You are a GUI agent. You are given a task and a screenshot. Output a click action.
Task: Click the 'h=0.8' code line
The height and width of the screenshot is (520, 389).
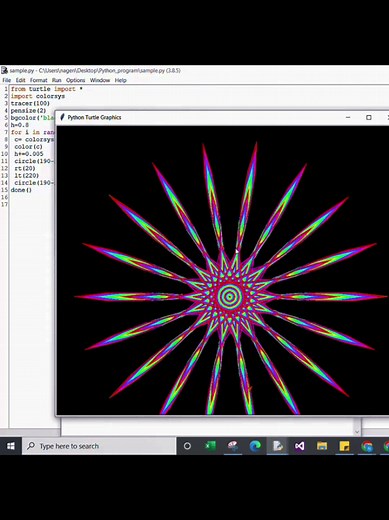tap(20, 125)
